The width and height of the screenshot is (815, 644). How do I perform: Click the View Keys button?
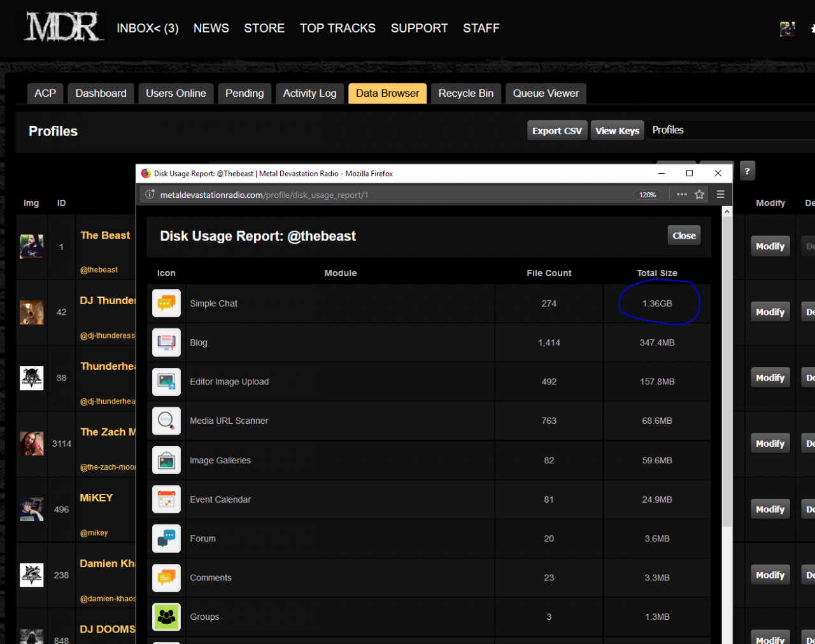tap(618, 130)
